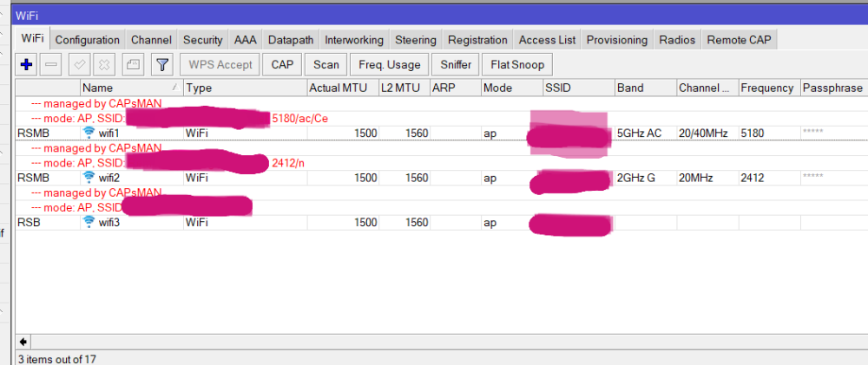
Task: Click the Freq. Usage button
Action: click(390, 64)
